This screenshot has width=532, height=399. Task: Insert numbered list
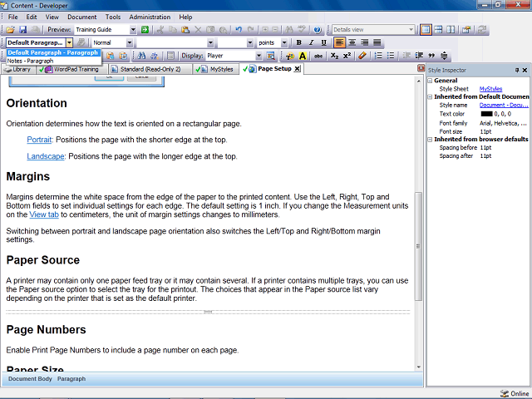(378, 56)
